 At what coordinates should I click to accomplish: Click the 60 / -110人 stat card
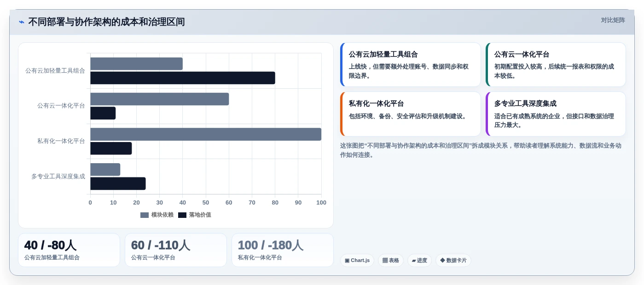(x=176, y=250)
